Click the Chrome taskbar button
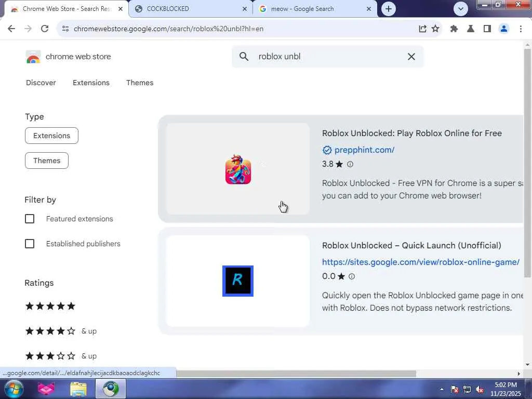 [x=111, y=389]
